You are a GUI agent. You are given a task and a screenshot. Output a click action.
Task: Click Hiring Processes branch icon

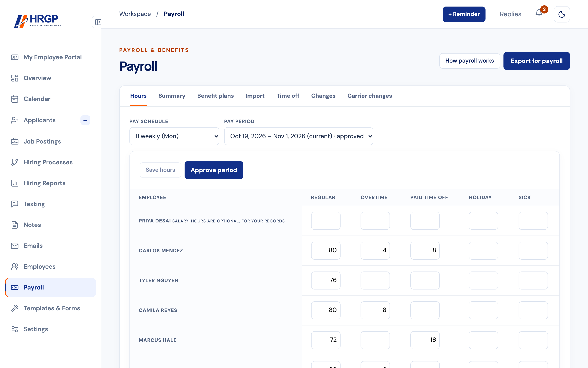click(x=14, y=162)
